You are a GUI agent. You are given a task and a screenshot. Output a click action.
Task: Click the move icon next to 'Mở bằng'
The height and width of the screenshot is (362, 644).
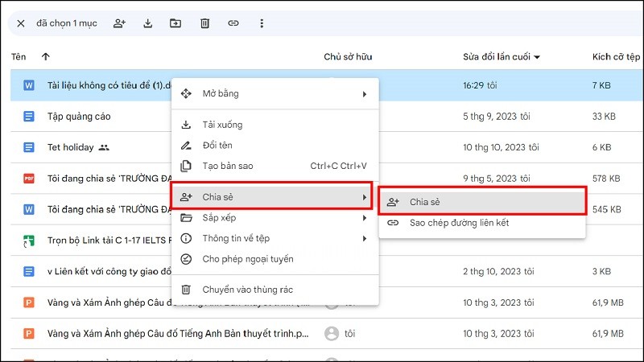click(x=186, y=93)
